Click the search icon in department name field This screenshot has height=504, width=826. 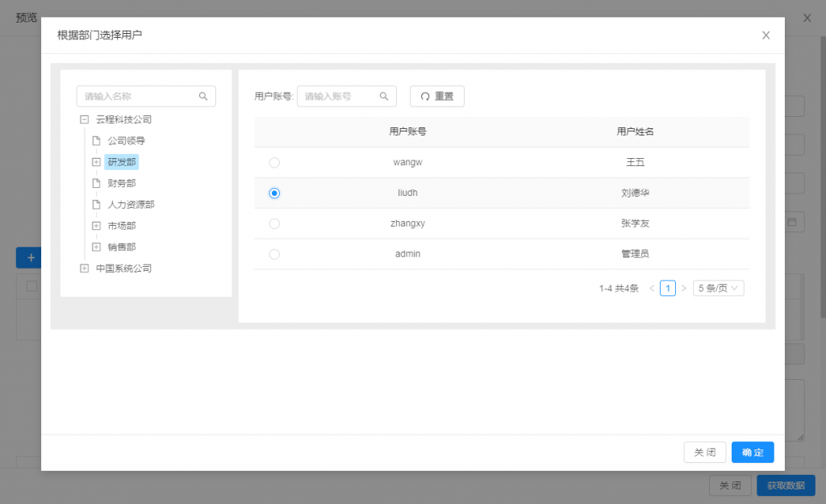[203, 97]
